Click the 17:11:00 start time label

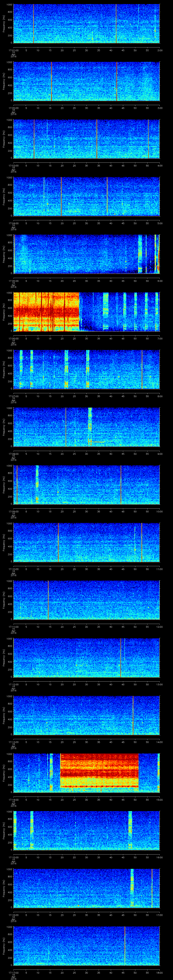(x=13, y=627)
